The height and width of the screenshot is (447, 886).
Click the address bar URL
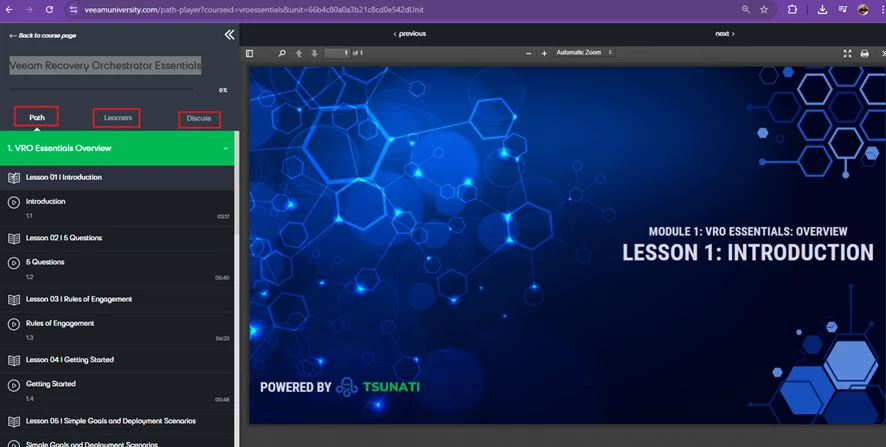pos(254,10)
